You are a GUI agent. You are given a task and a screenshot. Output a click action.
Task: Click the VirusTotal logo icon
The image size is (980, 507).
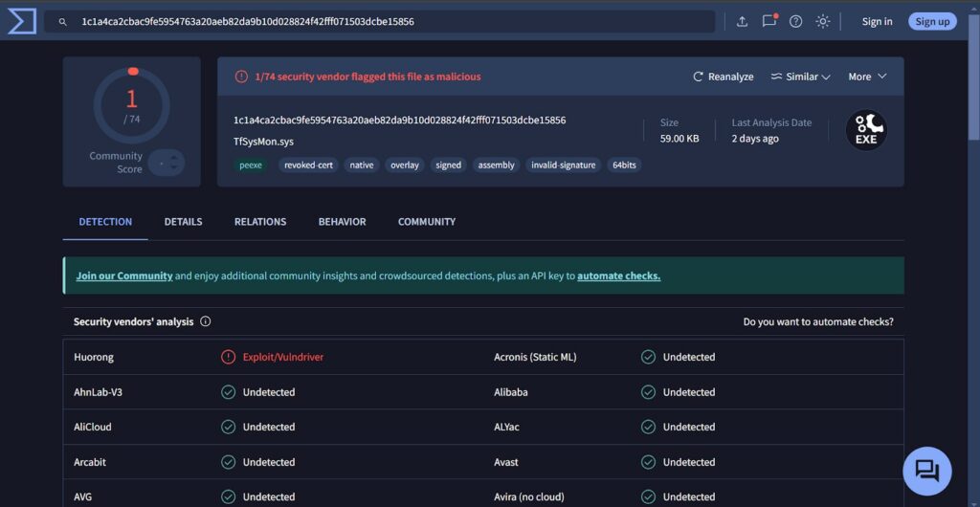[x=21, y=21]
